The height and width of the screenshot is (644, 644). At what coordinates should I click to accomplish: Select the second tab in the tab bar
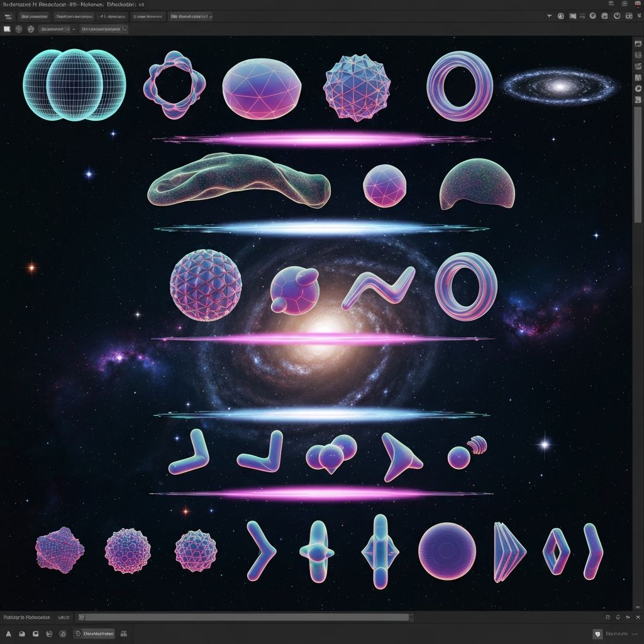(74, 17)
